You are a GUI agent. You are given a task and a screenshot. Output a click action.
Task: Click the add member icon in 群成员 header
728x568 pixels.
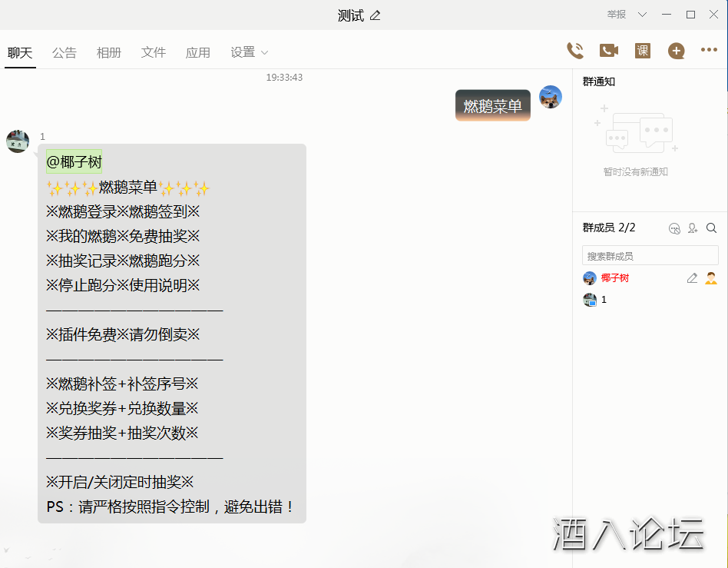tap(693, 228)
